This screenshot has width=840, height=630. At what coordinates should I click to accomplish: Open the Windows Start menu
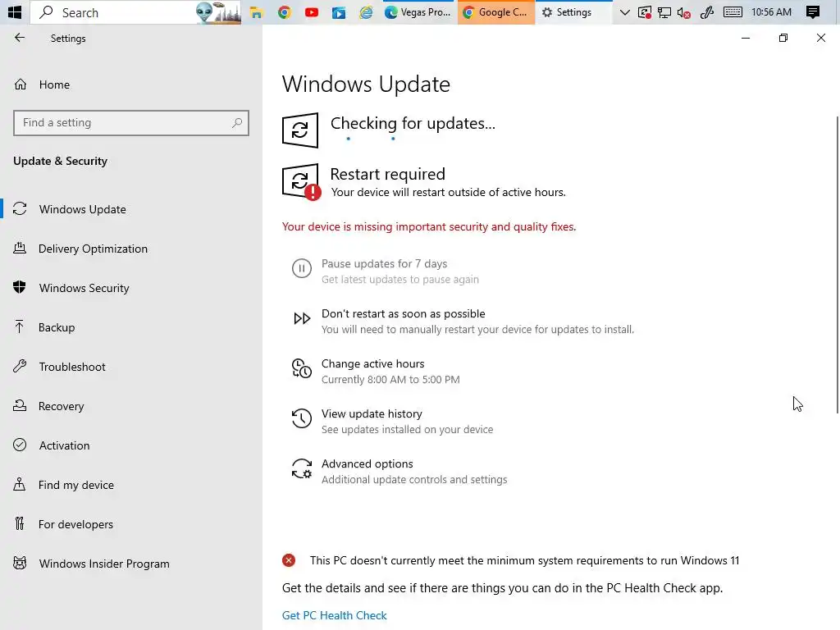point(15,11)
